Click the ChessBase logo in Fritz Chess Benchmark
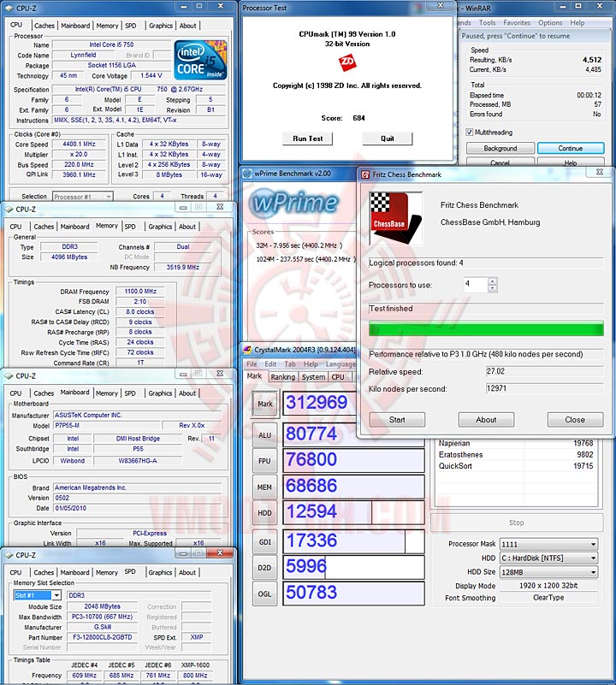The width and height of the screenshot is (616, 685). click(395, 218)
